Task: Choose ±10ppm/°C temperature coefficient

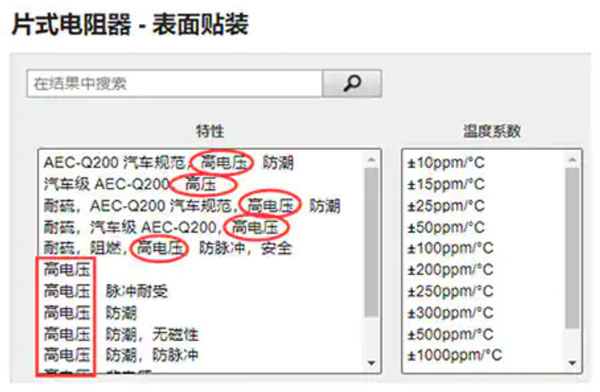Action: [x=446, y=163]
